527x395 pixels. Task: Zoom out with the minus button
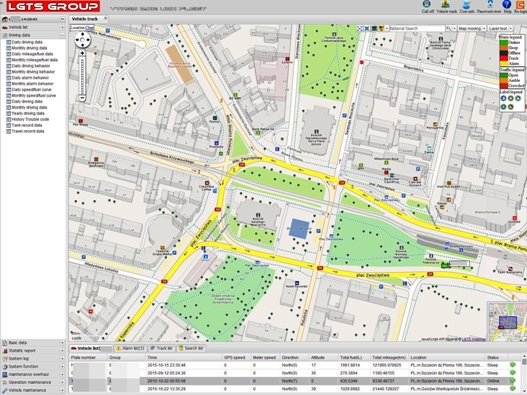[x=82, y=98]
